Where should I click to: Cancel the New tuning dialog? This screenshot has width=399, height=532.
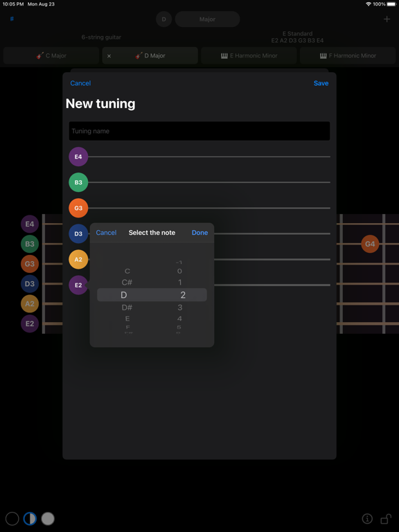tap(80, 83)
